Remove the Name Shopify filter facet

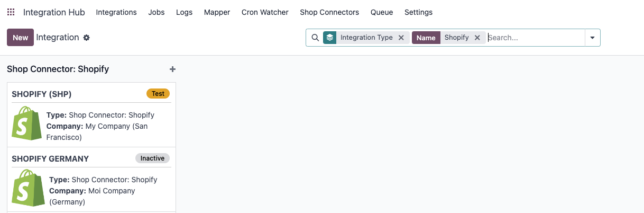point(477,38)
